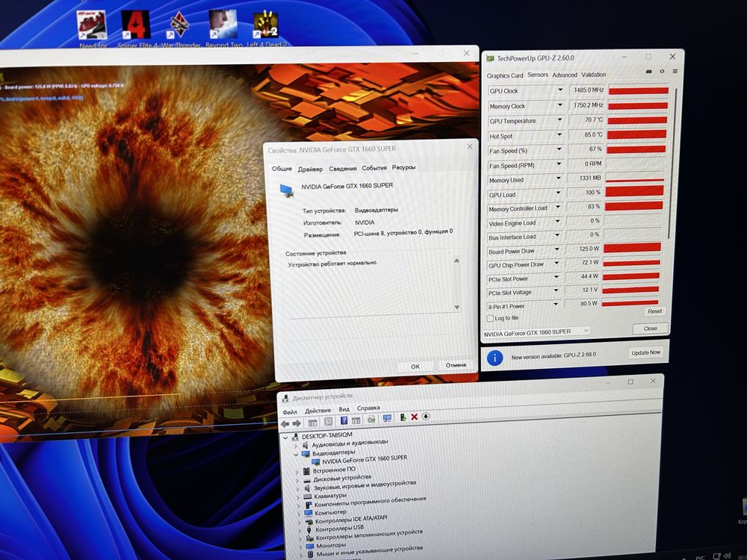The height and width of the screenshot is (560, 747).
Task: Click the GPU-Z title bar app icon
Action: (x=490, y=58)
